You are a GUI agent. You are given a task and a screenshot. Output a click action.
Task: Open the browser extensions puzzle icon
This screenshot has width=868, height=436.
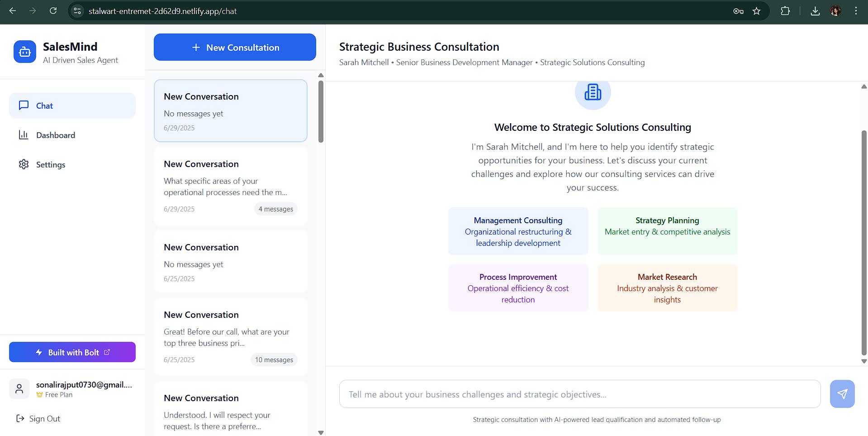tap(785, 11)
